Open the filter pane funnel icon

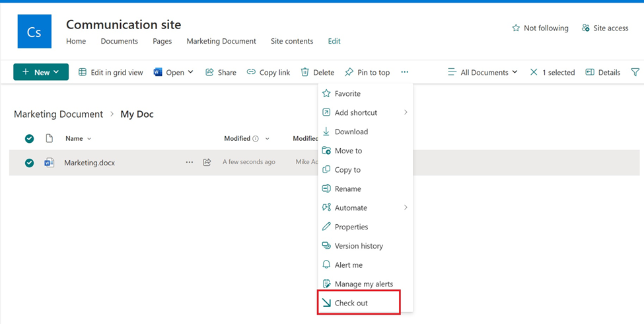coord(635,72)
